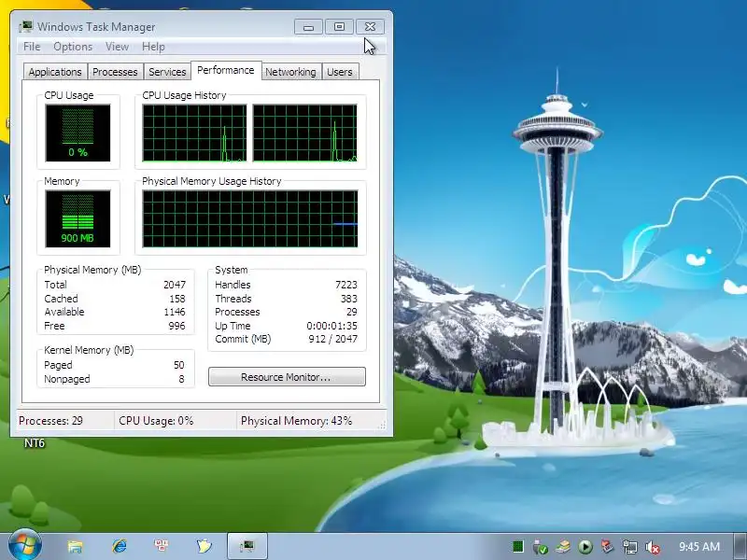Click the red squares taskbar icon
This screenshot has height=560, width=747.
click(161, 545)
